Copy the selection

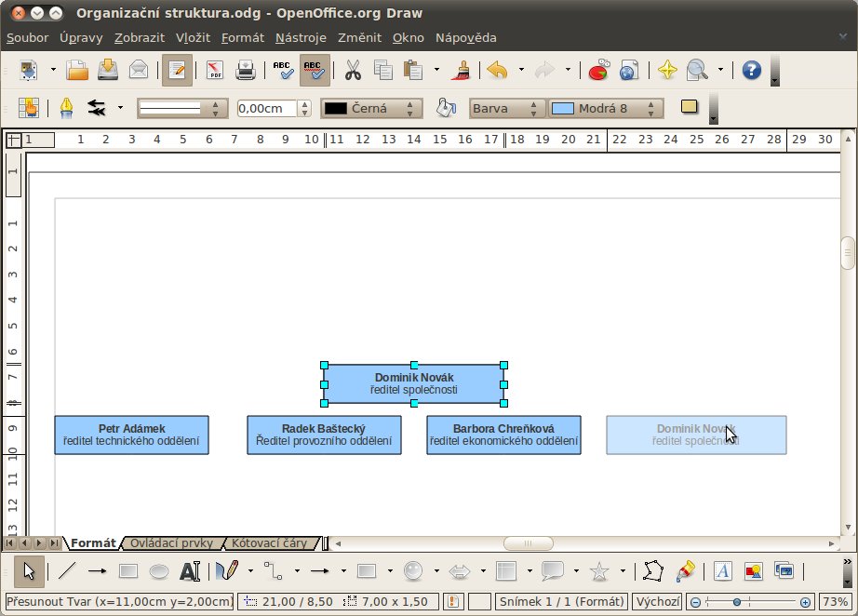(383, 70)
